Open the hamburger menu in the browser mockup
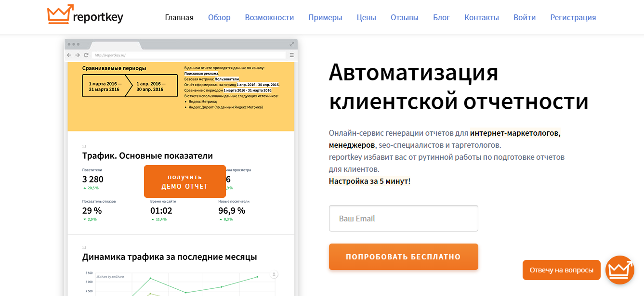 click(291, 55)
